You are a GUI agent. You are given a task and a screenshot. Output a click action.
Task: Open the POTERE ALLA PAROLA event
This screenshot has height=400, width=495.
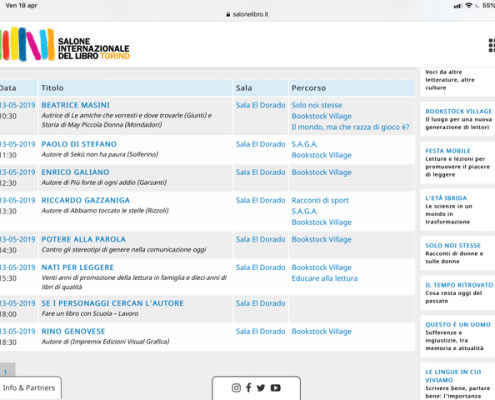(83, 239)
